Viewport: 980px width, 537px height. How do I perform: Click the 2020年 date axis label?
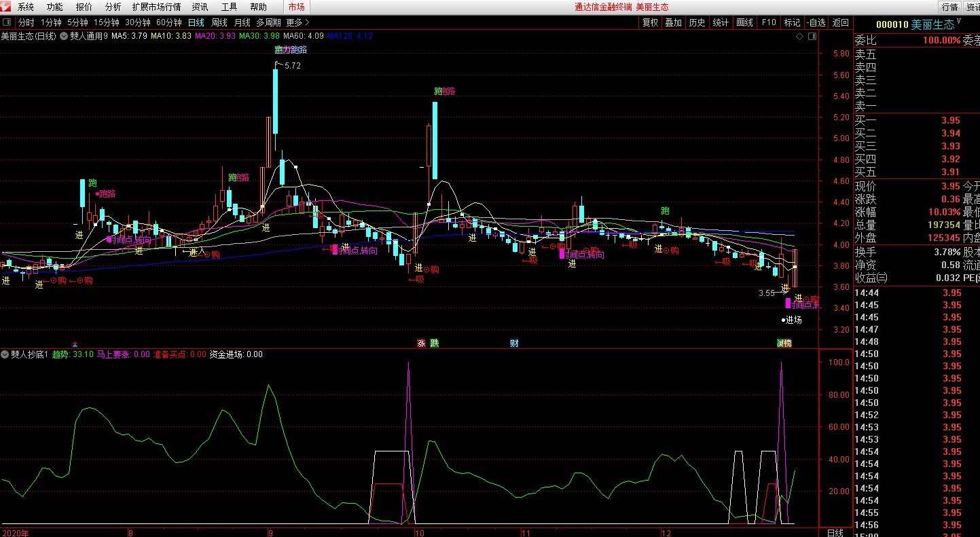(16, 533)
